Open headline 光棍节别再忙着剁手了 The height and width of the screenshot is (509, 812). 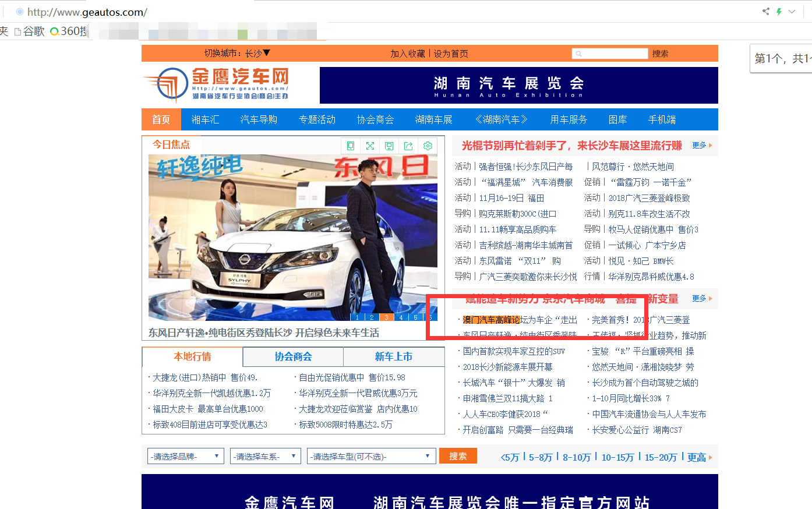[571, 145]
